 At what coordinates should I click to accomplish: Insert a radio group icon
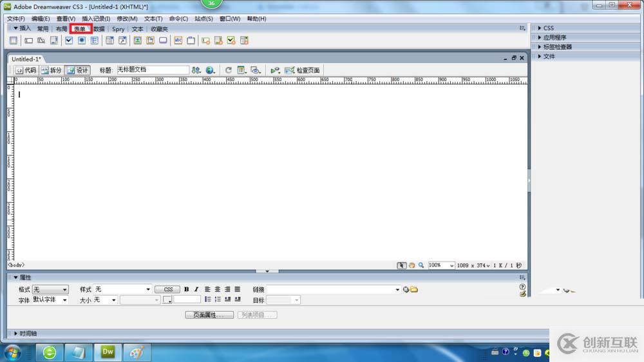pos(95,41)
